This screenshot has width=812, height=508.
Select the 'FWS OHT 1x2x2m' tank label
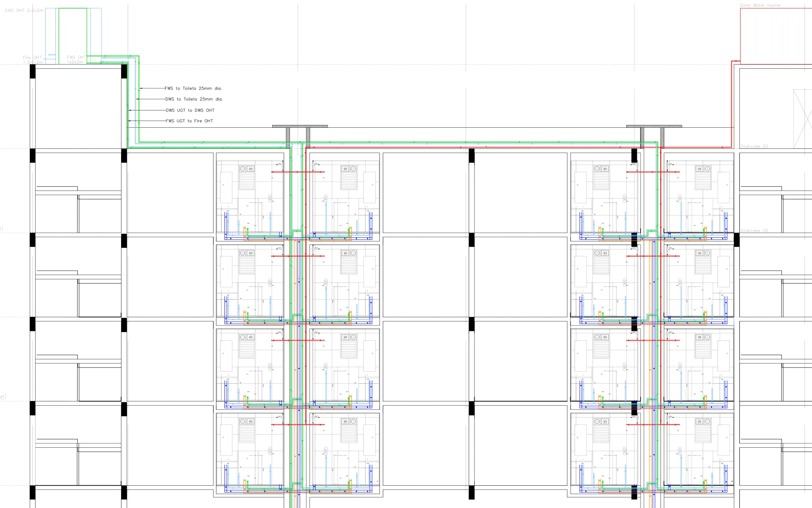(76, 60)
